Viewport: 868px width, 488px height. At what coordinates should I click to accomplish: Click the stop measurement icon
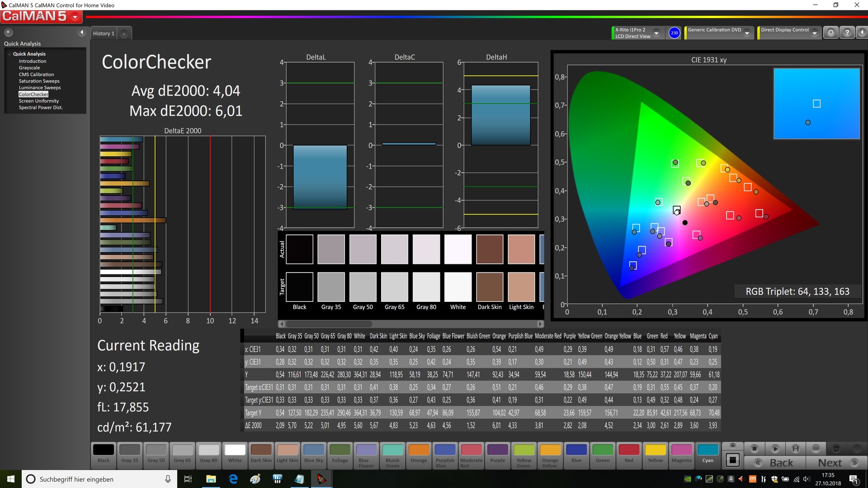coord(754,449)
